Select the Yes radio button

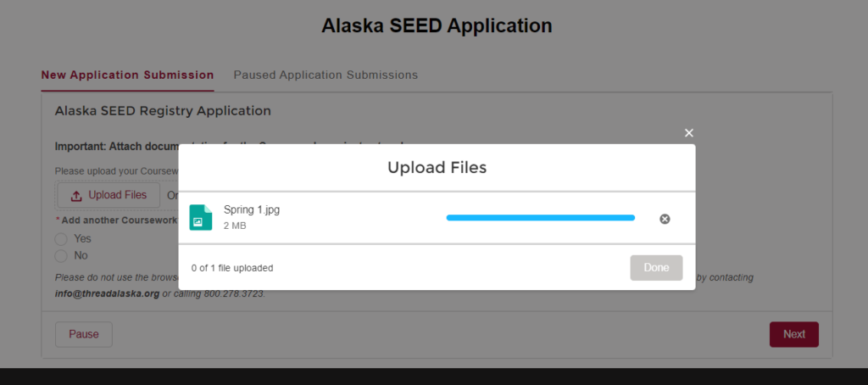[61, 239]
